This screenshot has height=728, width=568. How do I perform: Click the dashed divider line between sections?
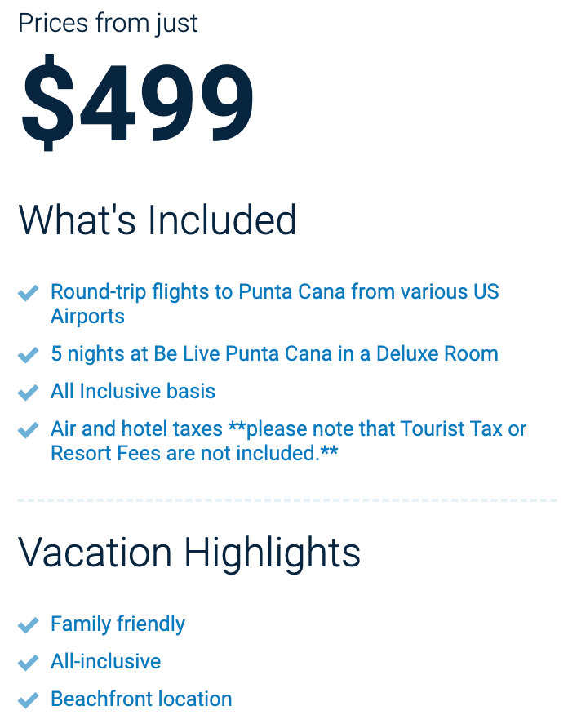coord(287,500)
